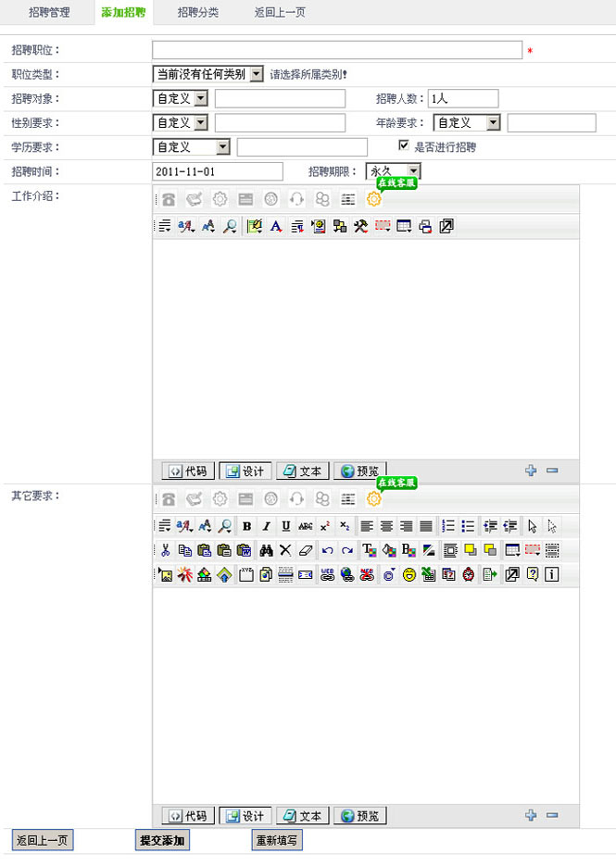This screenshot has width=616, height=866.
Task: Click the Undo arrow icon
Action: point(327,550)
